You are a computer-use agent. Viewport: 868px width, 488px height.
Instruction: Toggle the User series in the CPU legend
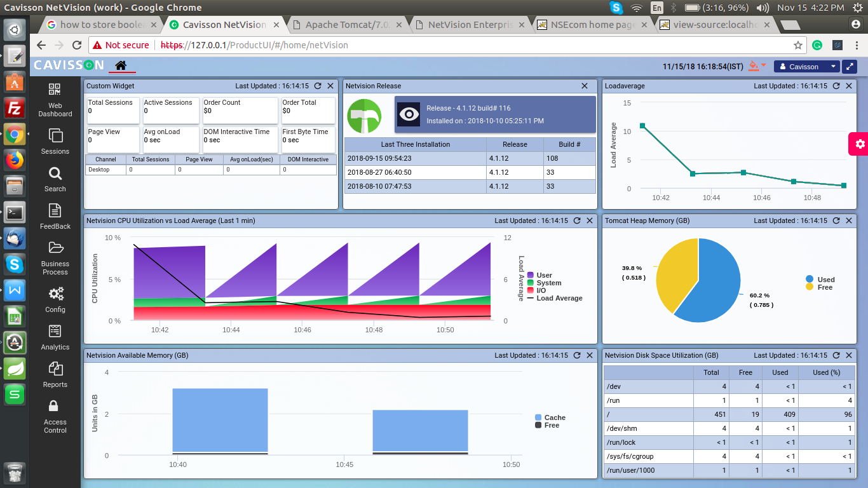point(539,275)
